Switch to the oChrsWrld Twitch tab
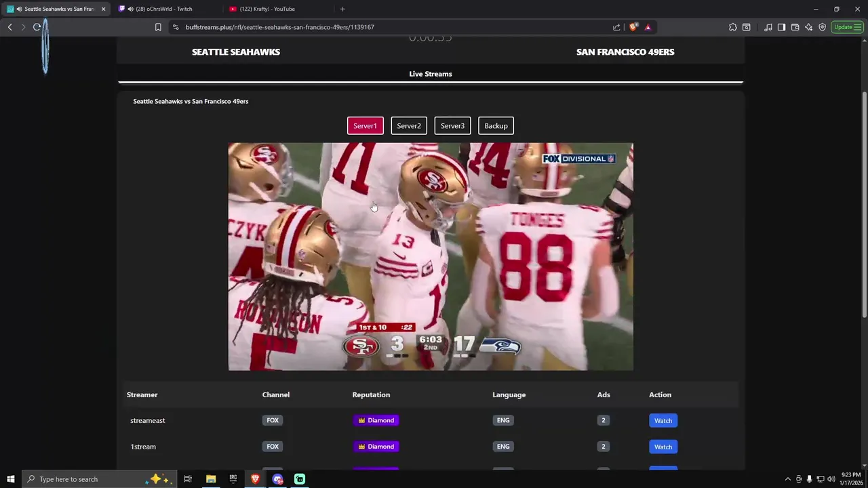 click(166, 9)
